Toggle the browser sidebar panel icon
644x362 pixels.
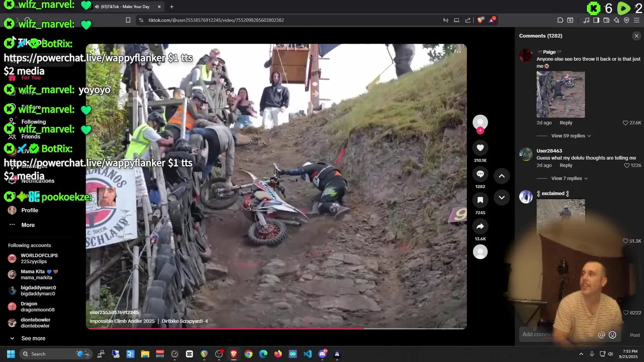[x=596, y=20]
